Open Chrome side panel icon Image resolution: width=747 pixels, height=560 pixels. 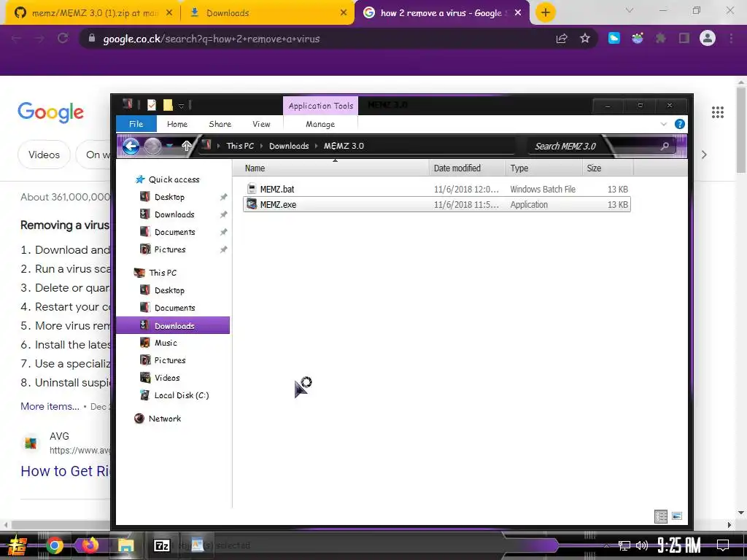684,38
